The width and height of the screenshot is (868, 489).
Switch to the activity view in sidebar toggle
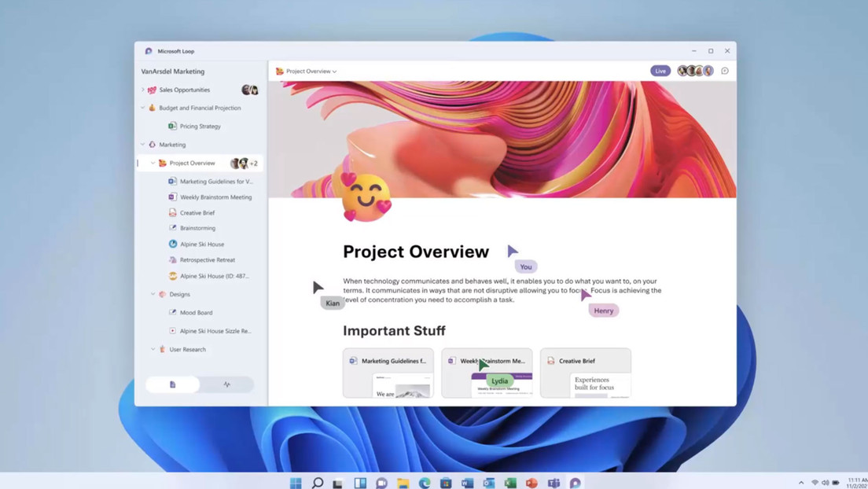[x=226, y=384]
